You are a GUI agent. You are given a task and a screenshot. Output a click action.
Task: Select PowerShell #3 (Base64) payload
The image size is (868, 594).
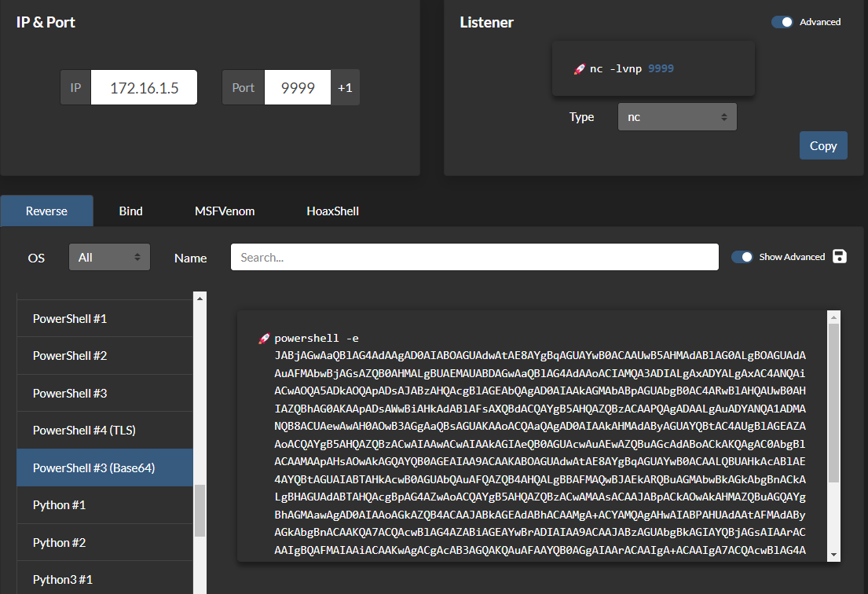point(104,467)
